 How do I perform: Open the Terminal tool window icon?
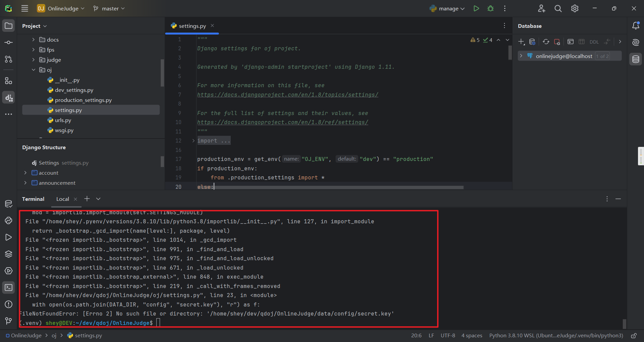point(8,287)
